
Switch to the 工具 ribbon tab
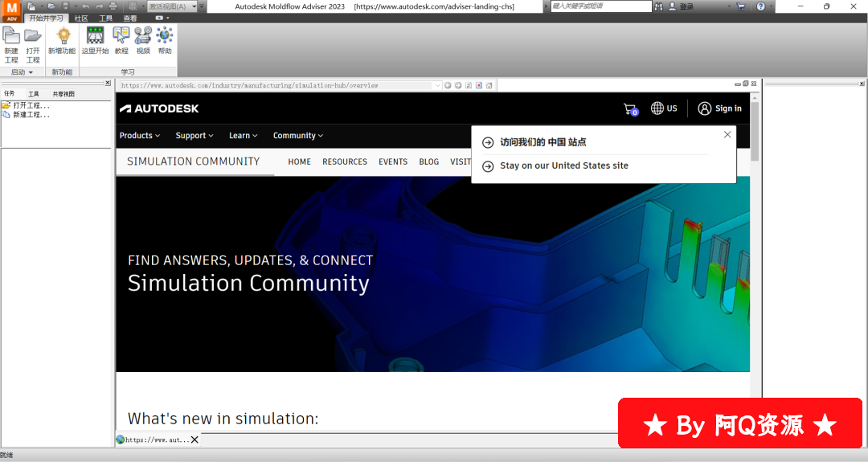106,18
